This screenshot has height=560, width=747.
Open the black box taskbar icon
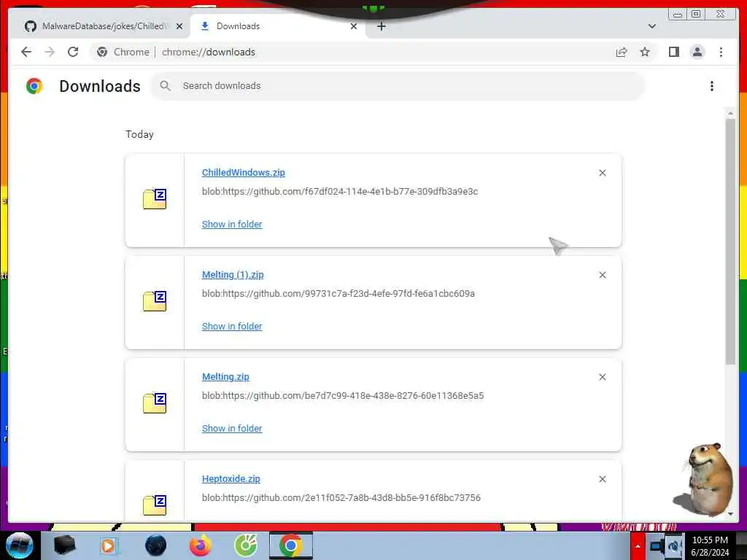tap(64, 545)
